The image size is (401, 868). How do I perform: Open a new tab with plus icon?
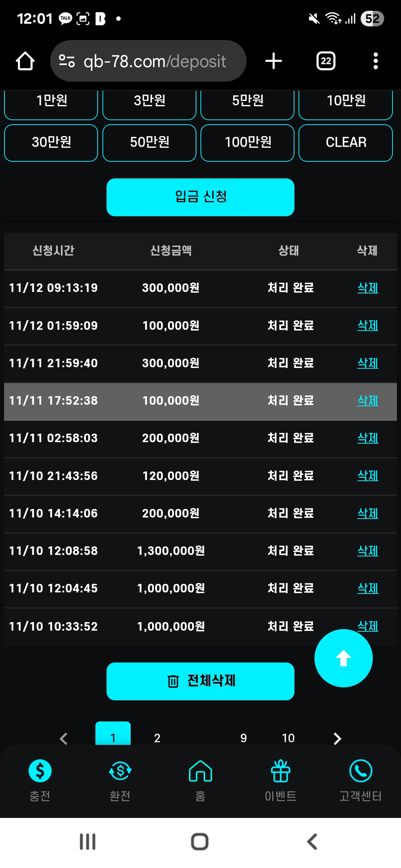[x=274, y=61]
